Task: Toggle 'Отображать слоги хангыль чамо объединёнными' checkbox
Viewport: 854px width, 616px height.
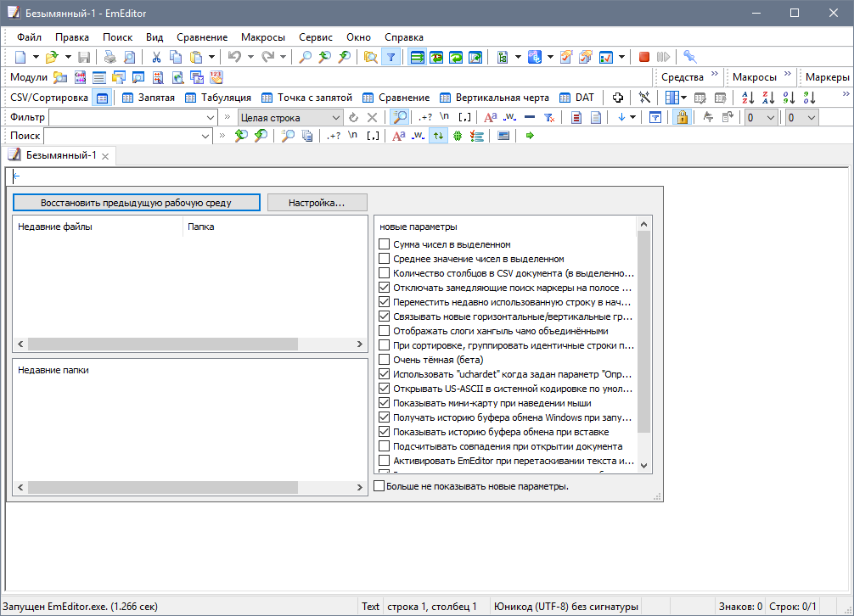Action: click(384, 331)
